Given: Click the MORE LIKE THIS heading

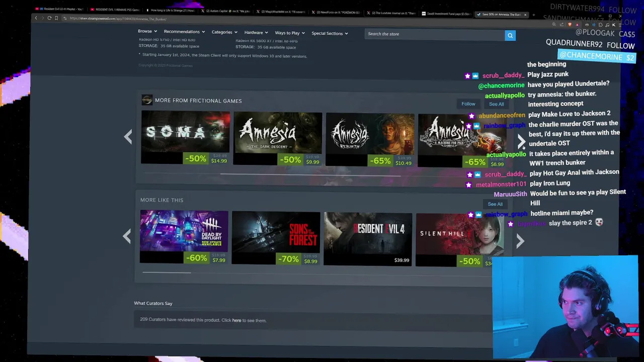Looking at the screenshot, I should coord(162,200).
